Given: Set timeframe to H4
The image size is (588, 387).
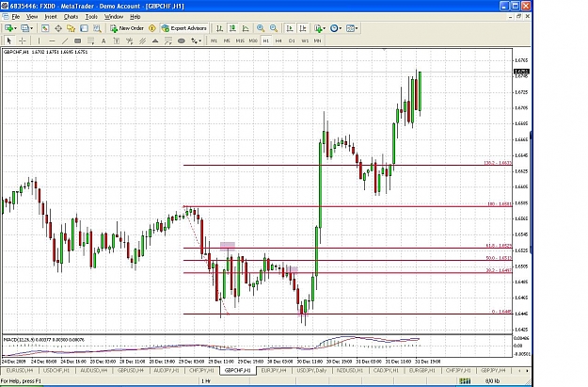Looking at the screenshot, I should (278, 40).
